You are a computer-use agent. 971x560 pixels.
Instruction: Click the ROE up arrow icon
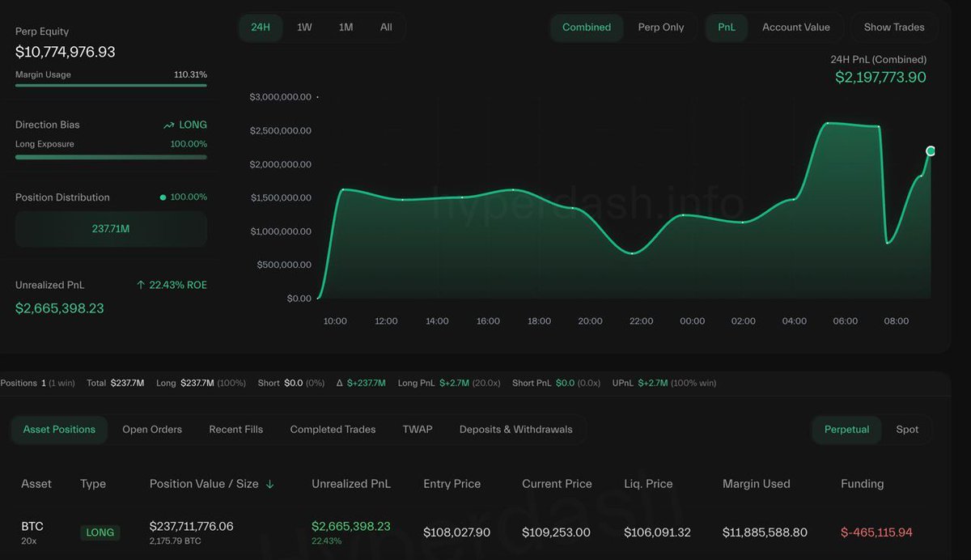141,285
